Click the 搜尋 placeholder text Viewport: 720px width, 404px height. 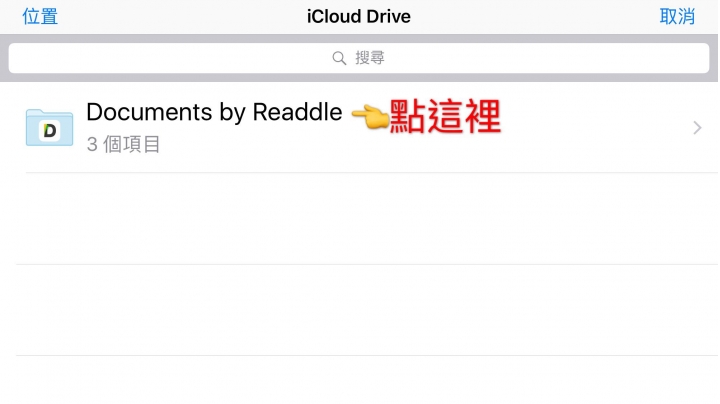click(370, 58)
